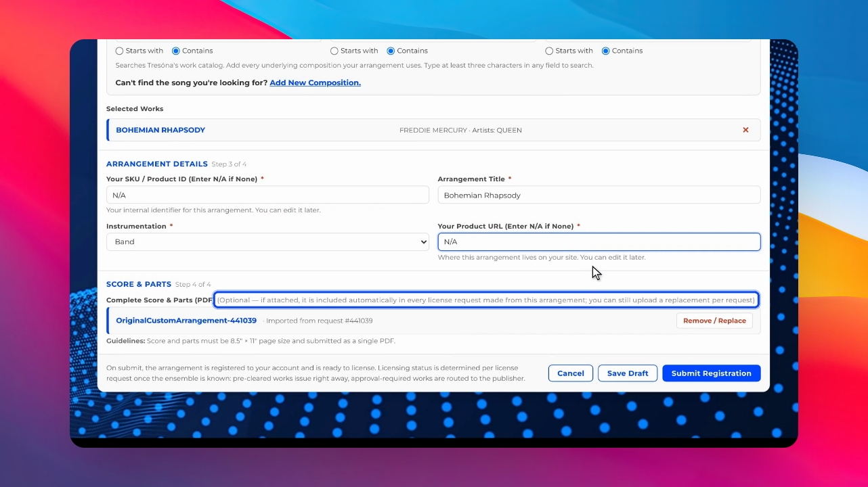Open the OriginalCustomArrangement-441039 file name
Viewport: 868px width, 487px height.
tap(186, 321)
